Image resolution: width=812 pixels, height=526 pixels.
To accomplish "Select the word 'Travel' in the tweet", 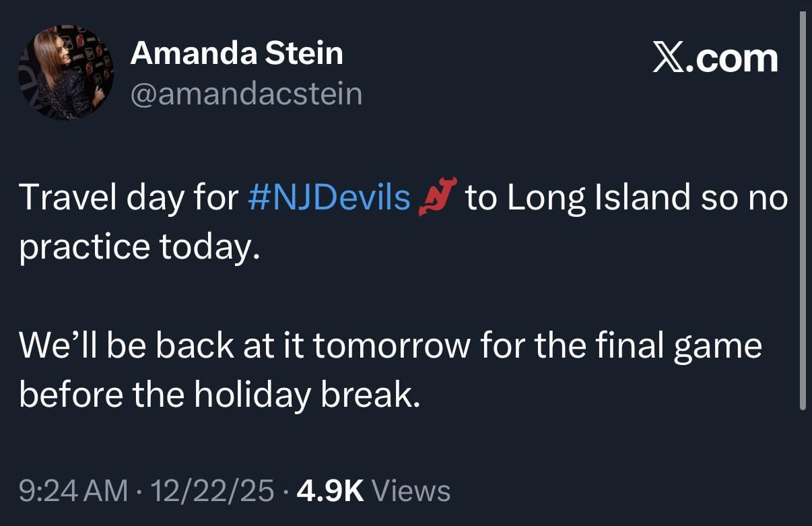I will click(65, 197).
